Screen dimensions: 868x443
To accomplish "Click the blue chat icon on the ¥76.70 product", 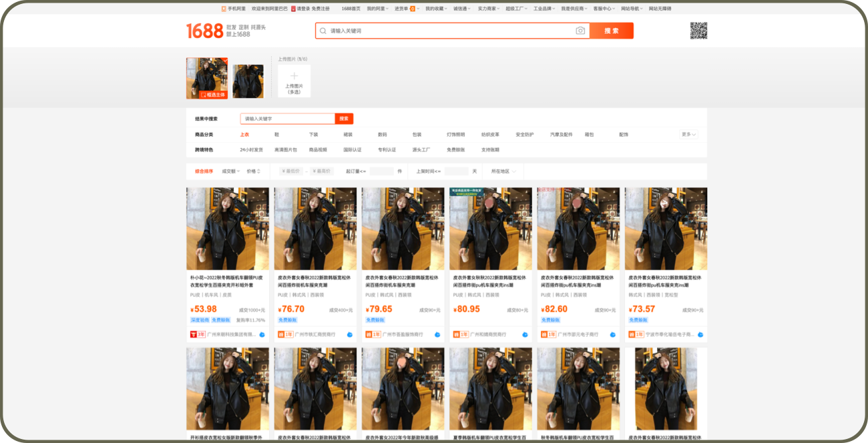I will [x=349, y=334].
